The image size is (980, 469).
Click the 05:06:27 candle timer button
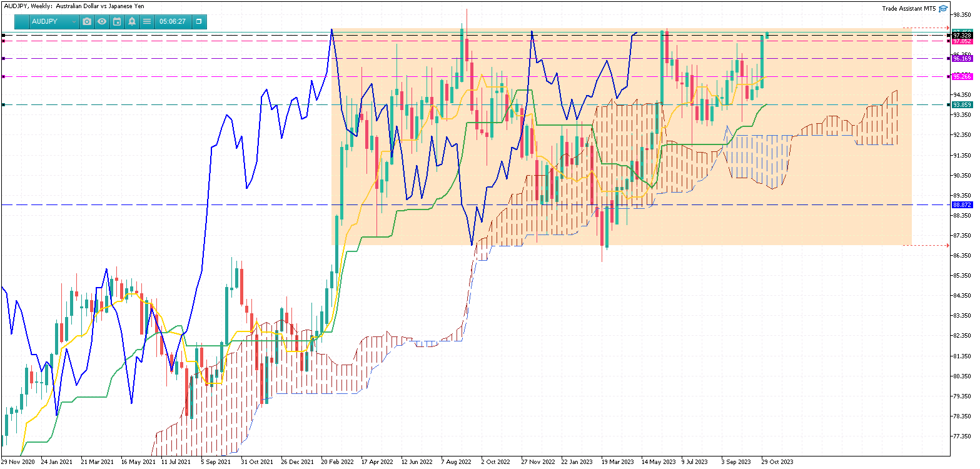[x=173, y=21]
